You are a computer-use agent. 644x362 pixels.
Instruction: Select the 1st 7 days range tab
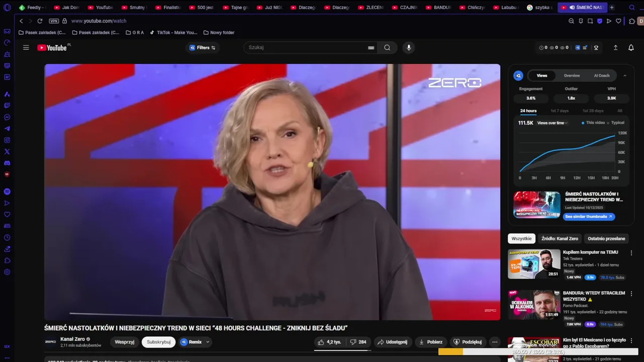[559, 111]
